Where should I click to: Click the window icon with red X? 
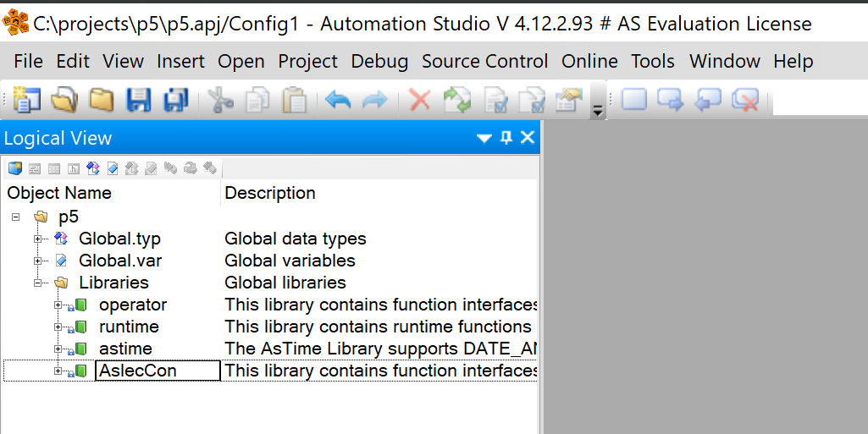point(745,100)
